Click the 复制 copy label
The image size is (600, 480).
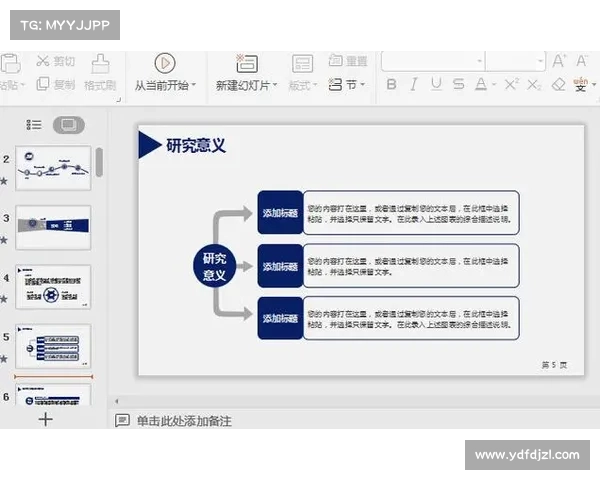click(64, 84)
